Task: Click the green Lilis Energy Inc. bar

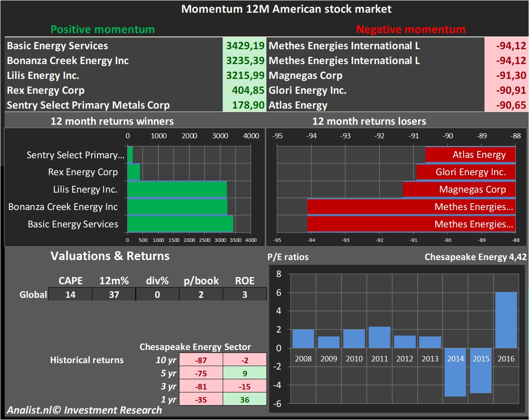Action: 177,189
